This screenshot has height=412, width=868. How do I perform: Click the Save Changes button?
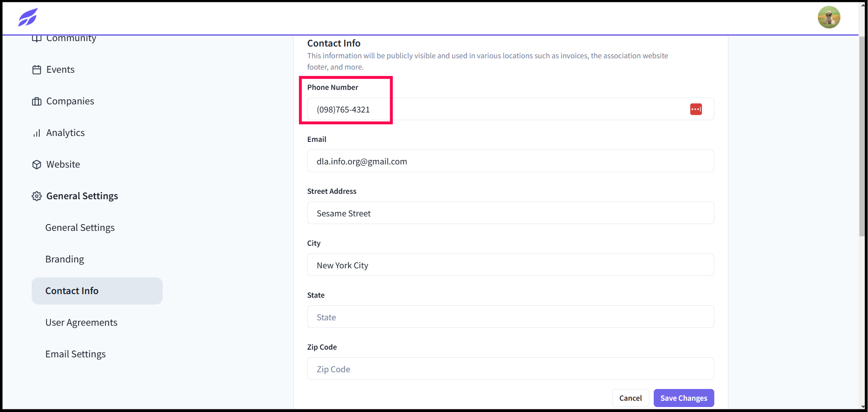coord(684,398)
